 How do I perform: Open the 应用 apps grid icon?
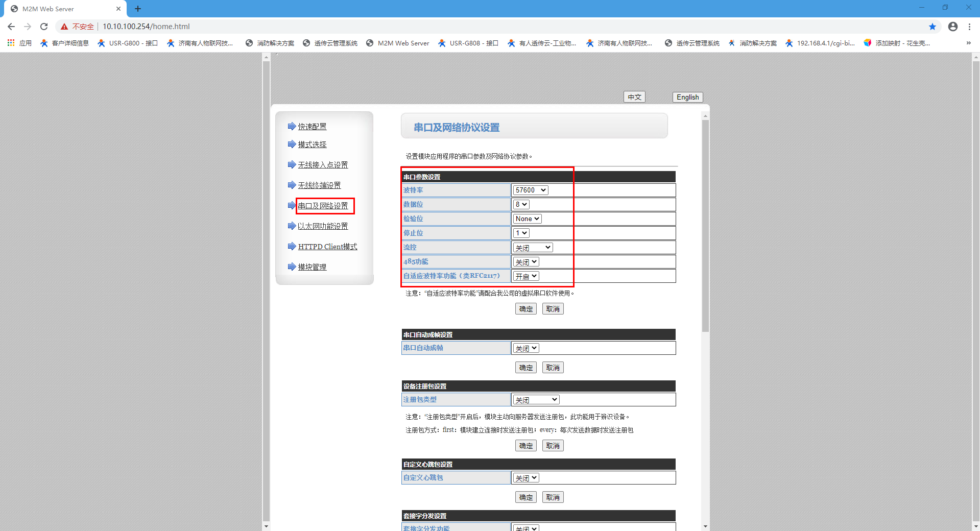coord(11,43)
